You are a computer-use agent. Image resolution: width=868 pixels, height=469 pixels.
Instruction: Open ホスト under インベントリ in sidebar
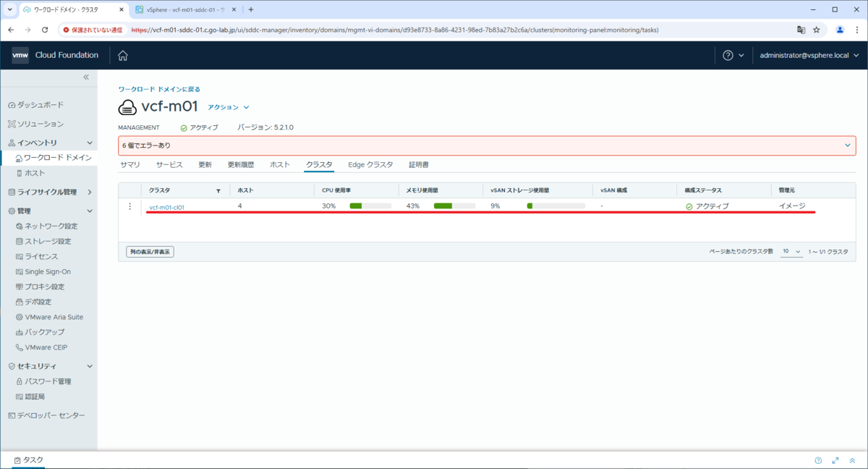(30, 174)
